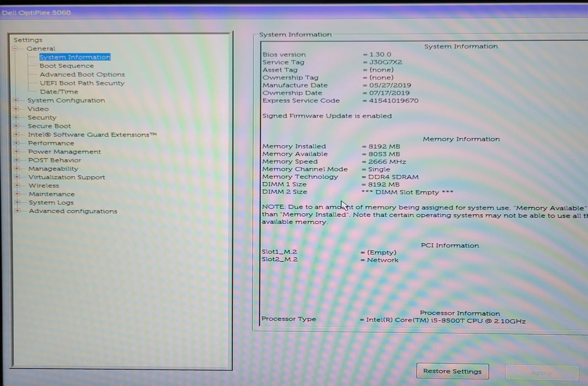Click Ownership Date value 07/17/2019
Image resolution: width=588 pixels, height=386 pixels.
pyautogui.click(x=389, y=93)
